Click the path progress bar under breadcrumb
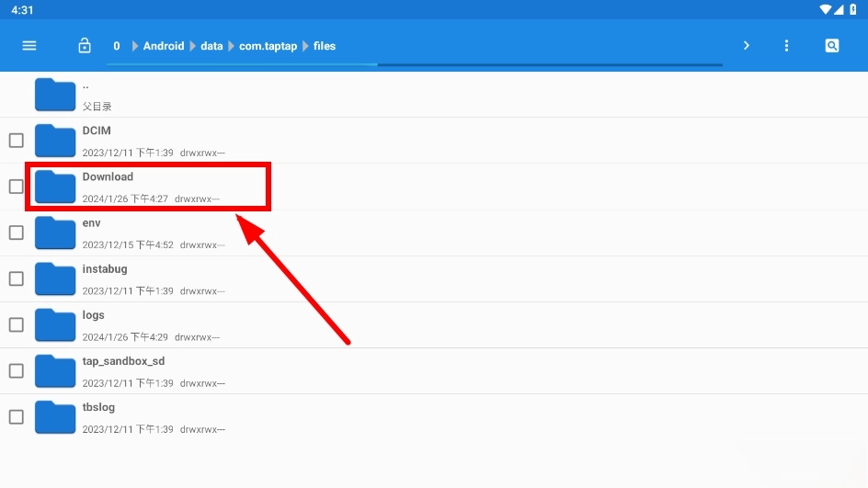The image size is (868, 488). coord(414,64)
